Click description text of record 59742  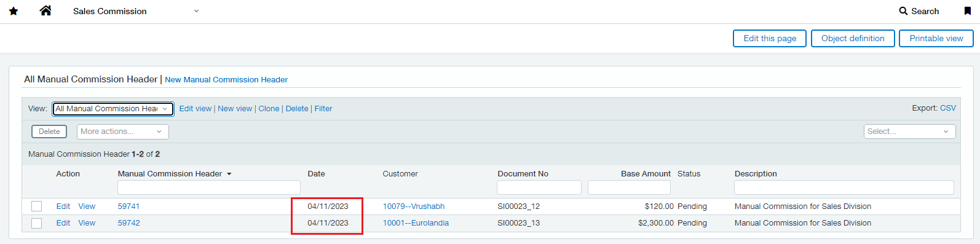[x=803, y=223]
